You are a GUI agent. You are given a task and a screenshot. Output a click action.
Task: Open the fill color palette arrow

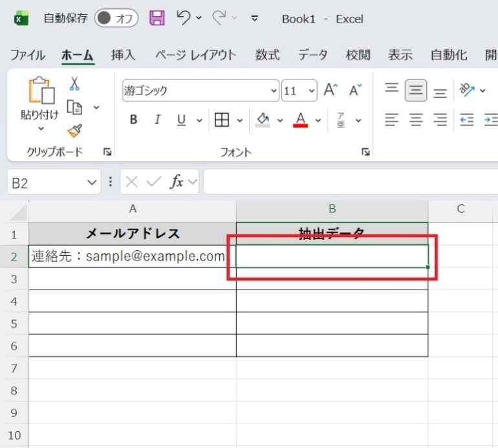point(280,120)
